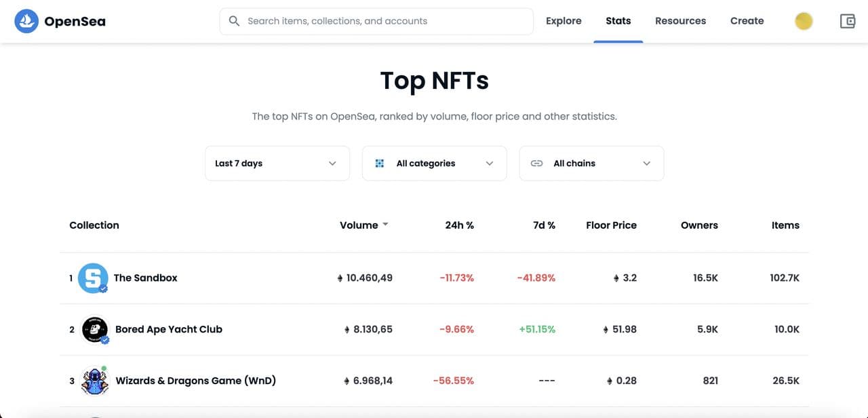Switch to the Explore menu
Screen dimensions: 868x418
tap(564, 21)
